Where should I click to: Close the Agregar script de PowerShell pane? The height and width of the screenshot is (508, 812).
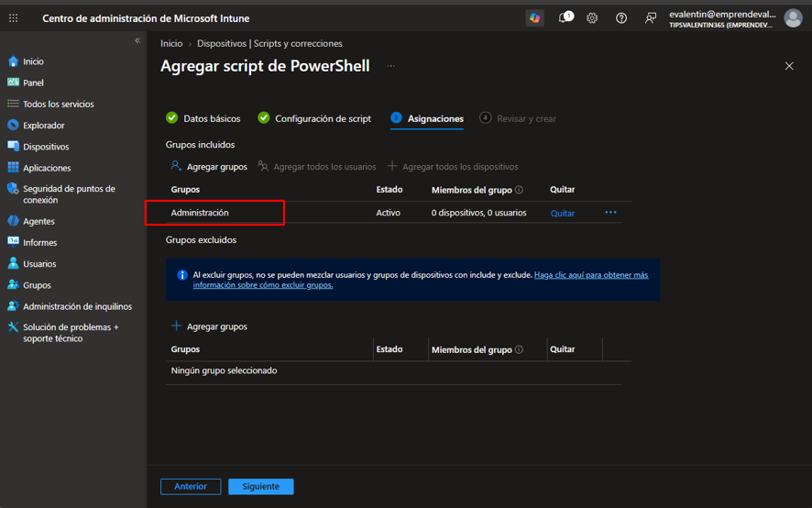click(x=789, y=66)
